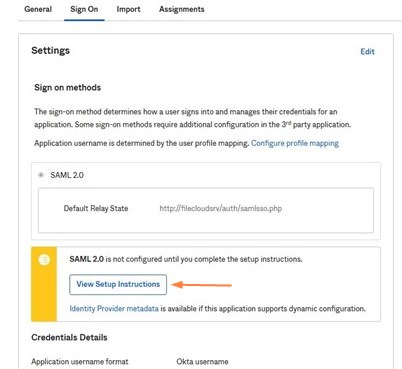Click the yellow warning list icon

coord(44,259)
